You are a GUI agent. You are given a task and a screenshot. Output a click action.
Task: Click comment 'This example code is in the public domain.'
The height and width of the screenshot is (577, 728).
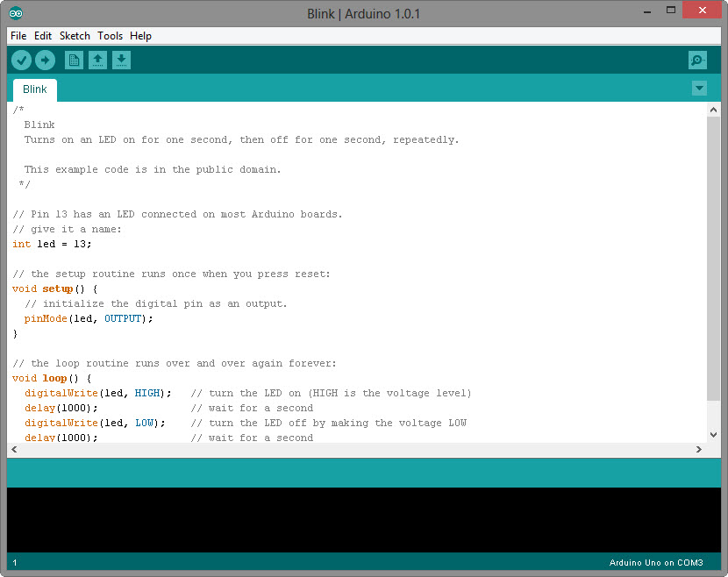point(153,169)
